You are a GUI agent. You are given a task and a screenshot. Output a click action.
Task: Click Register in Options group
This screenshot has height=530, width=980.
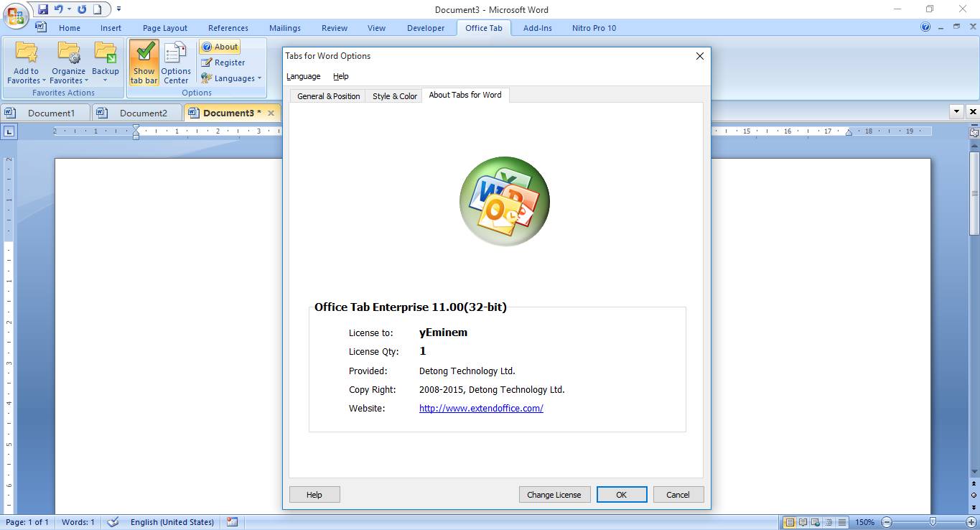(x=223, y=62)
